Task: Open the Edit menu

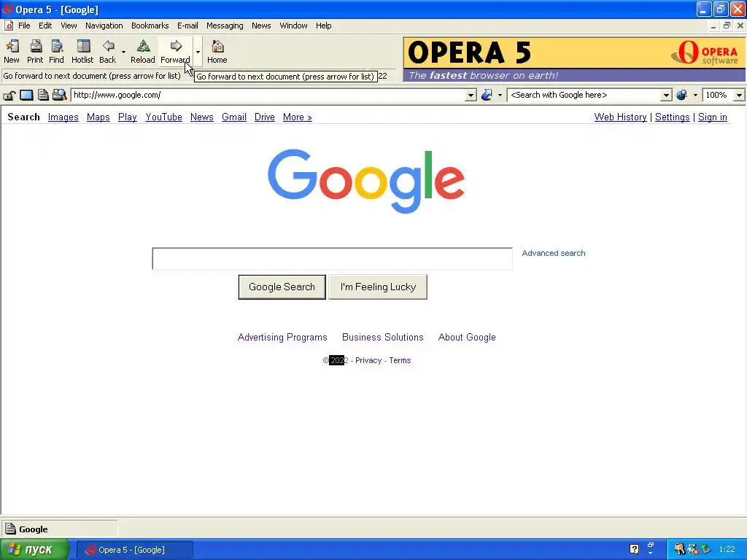Action: click(45, 26)
